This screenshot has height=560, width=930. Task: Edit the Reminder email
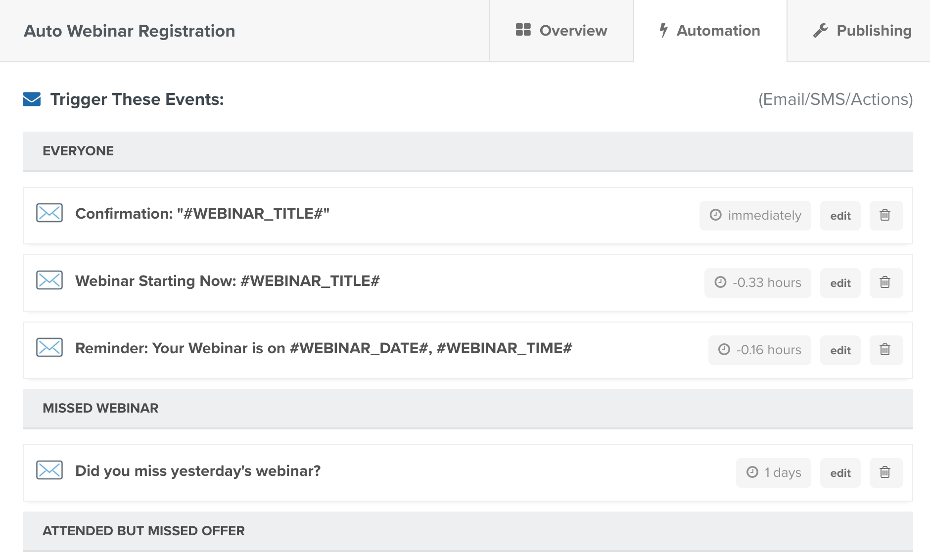tap(840, 350)
